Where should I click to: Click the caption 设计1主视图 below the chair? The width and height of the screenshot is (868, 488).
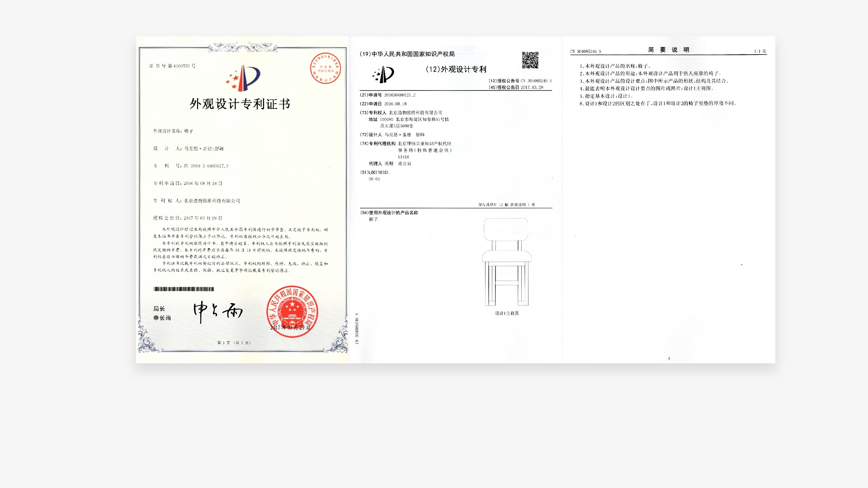tap(507, 313)
